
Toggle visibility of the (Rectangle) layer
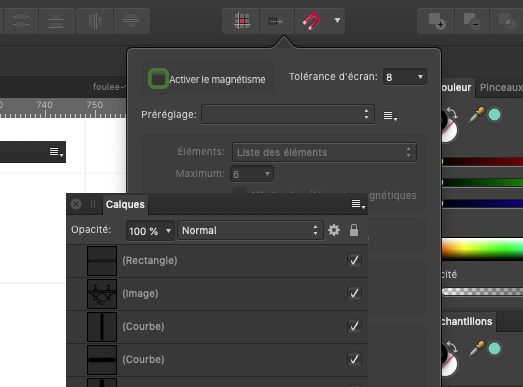(354, 260)
